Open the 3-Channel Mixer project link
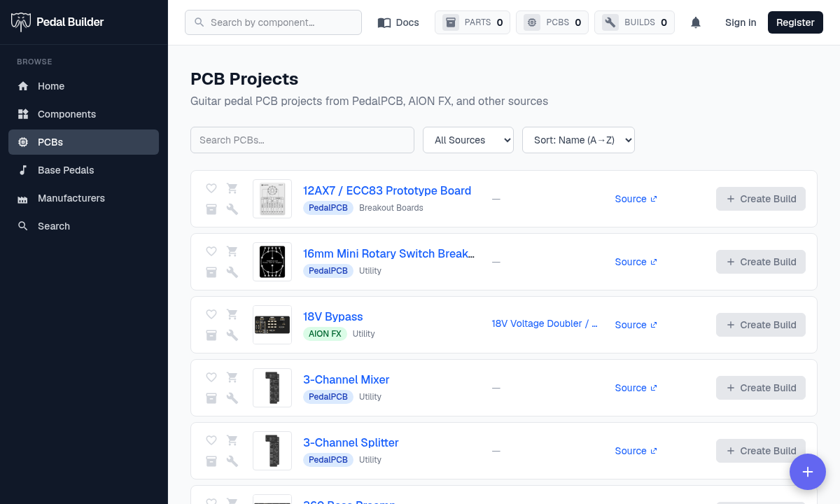Viewport: 840px width, 504px height. click(x=346, y=379)
